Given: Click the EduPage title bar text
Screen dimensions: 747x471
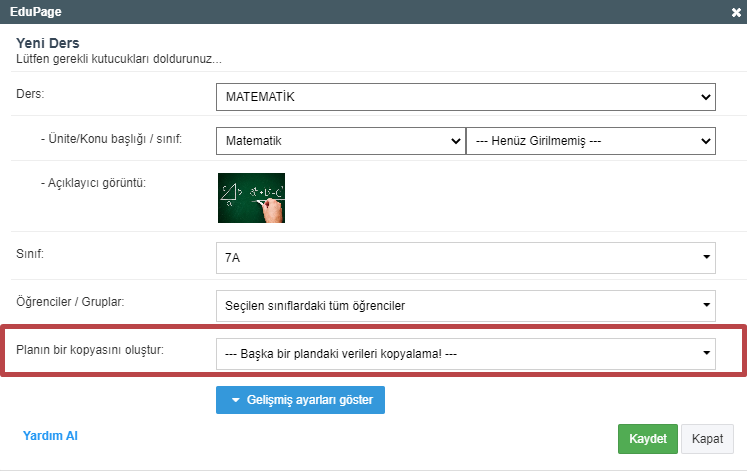Looking at the screenshot, I should pos(36,12).
